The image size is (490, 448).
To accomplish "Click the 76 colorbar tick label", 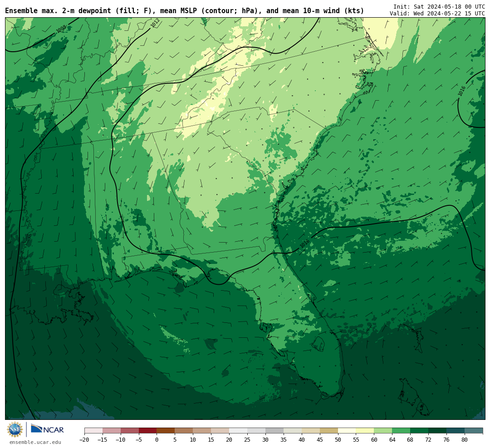I will 447,440.
